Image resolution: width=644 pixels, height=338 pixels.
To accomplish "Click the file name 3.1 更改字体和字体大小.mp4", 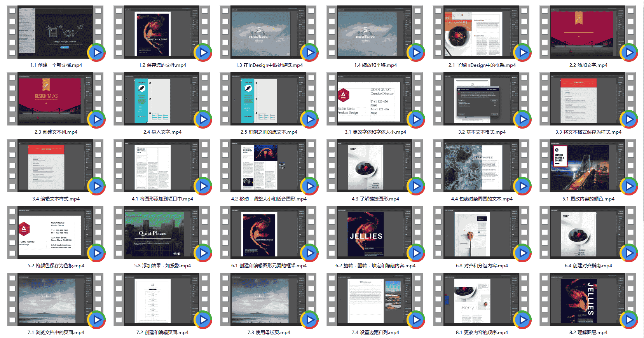I will coord(375,132).
